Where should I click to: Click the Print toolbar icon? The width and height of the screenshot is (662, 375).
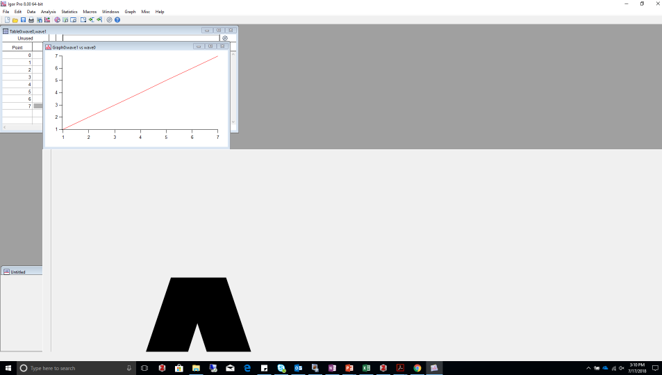31,20
